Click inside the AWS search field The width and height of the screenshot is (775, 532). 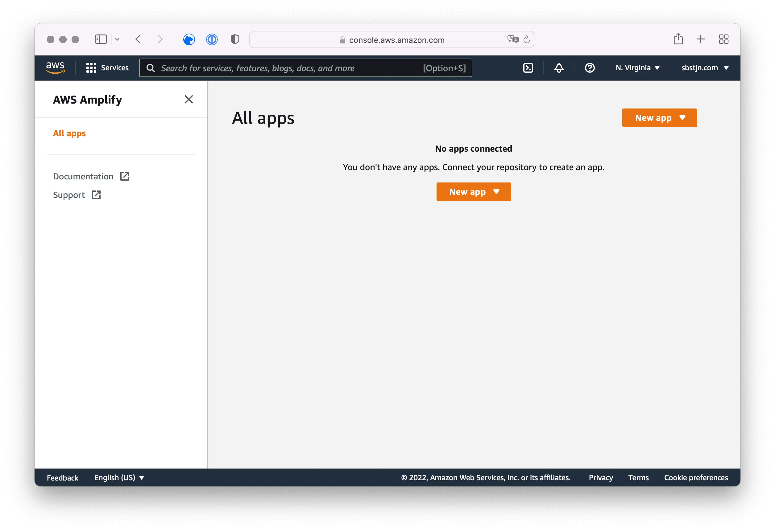pos(300,68)
